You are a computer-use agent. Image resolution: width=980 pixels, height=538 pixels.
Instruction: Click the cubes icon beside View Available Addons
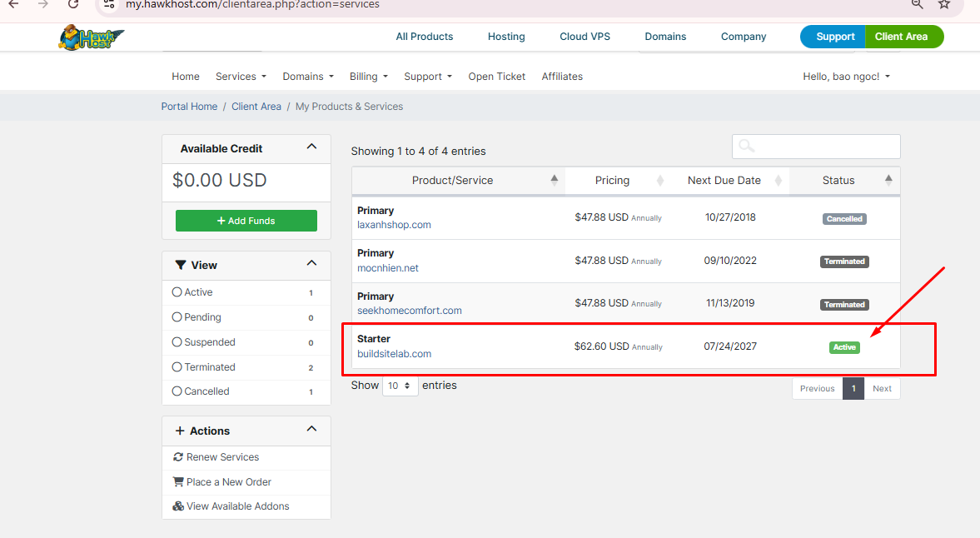click(x=178, y=506)
